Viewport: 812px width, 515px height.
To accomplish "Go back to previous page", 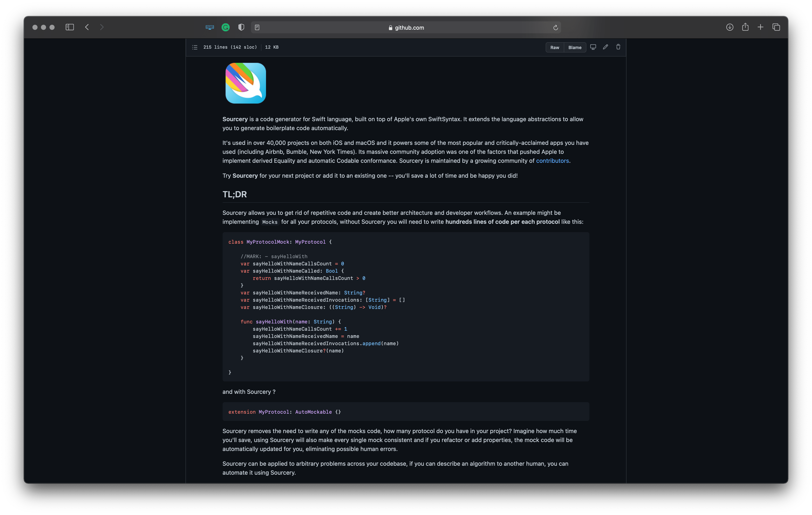I will click(87, 27).
